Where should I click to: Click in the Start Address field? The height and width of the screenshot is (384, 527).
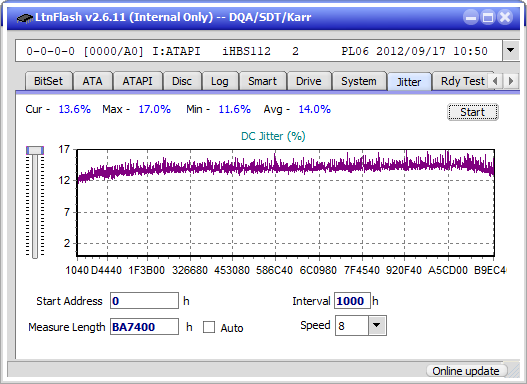point(145,301)
